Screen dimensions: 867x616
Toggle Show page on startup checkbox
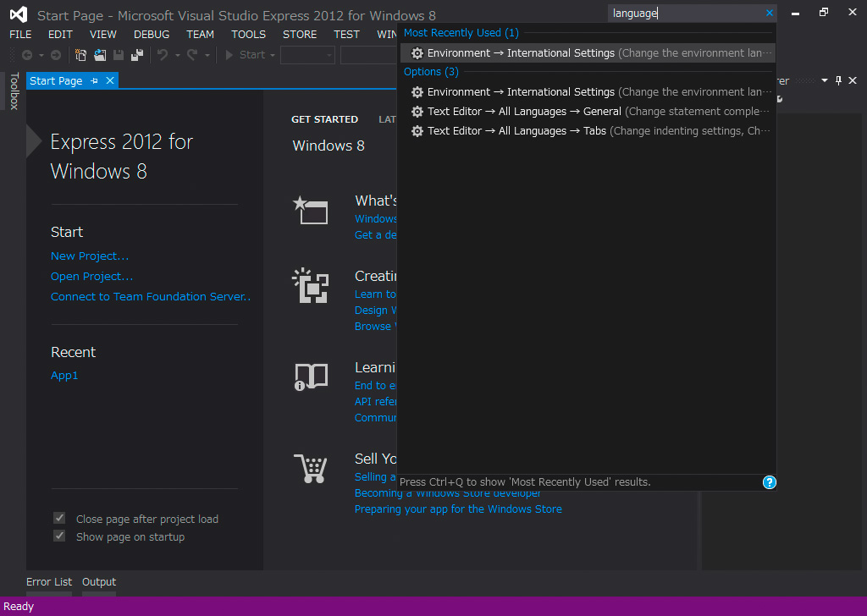(x=59, y=536)
